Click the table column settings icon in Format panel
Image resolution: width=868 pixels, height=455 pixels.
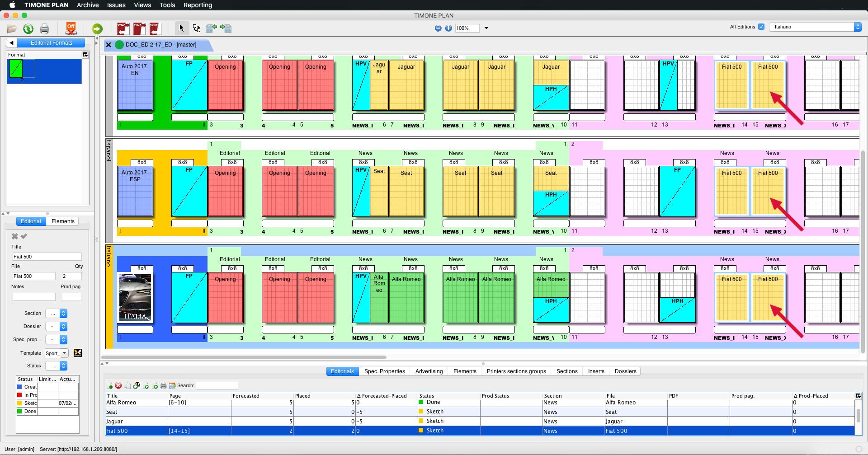coord(85,55)
